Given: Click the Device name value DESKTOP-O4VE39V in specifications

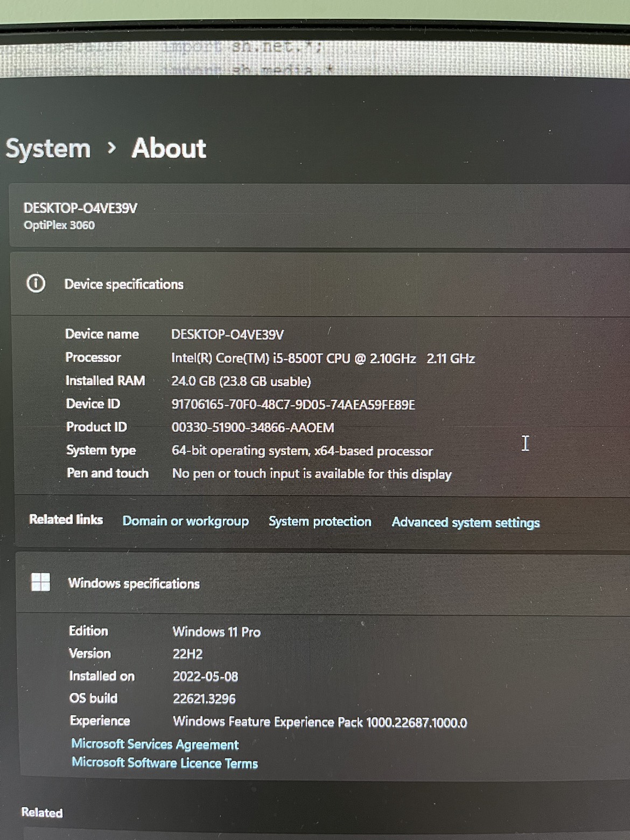Looking at the screenshot, I should 228,335.
